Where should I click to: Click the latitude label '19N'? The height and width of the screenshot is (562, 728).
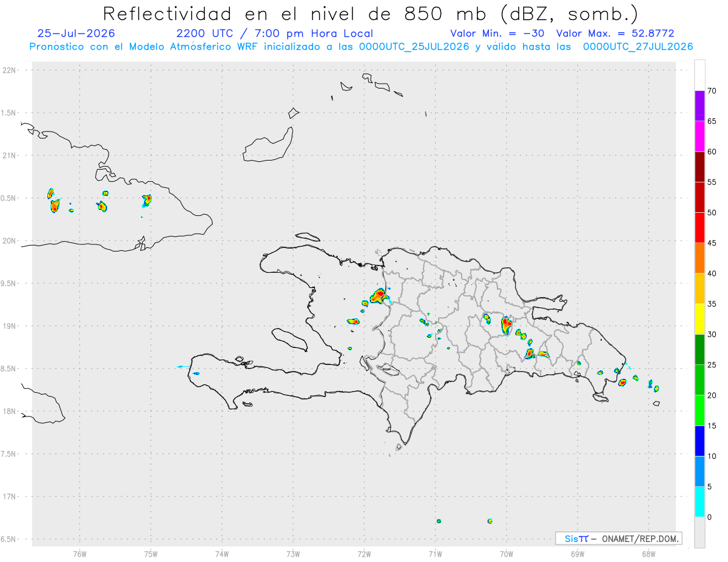point(10,326)
